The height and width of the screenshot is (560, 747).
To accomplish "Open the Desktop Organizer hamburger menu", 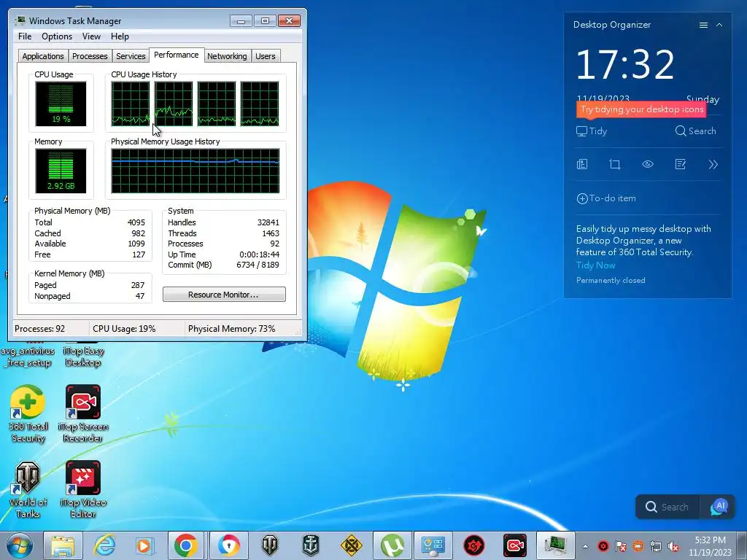I will click(x=703, y=26).
